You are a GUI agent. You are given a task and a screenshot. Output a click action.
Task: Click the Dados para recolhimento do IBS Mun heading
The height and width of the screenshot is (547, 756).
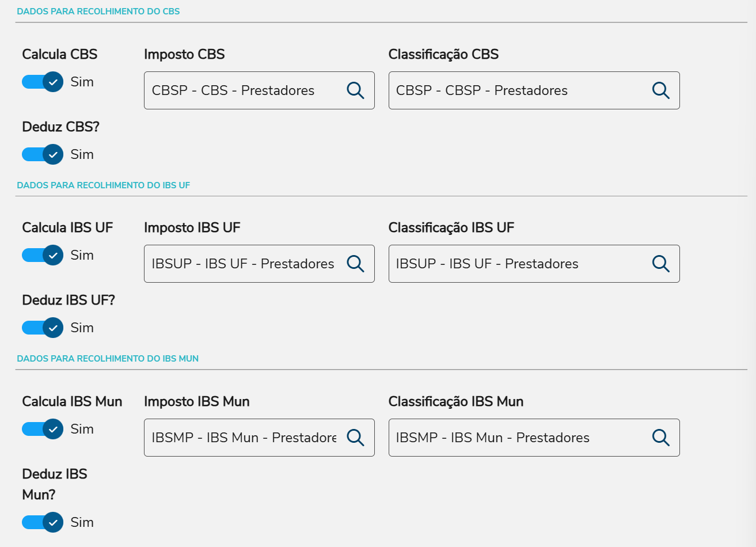108,359
